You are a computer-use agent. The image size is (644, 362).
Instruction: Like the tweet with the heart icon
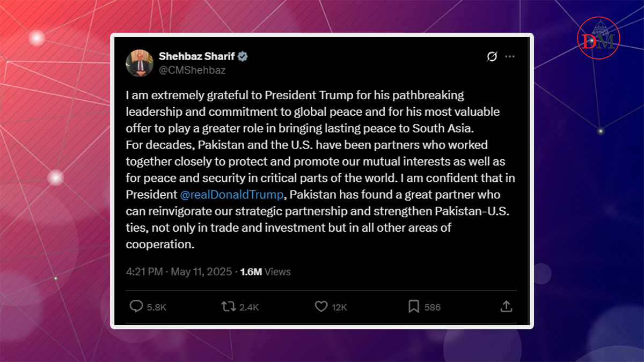(321, 306)
